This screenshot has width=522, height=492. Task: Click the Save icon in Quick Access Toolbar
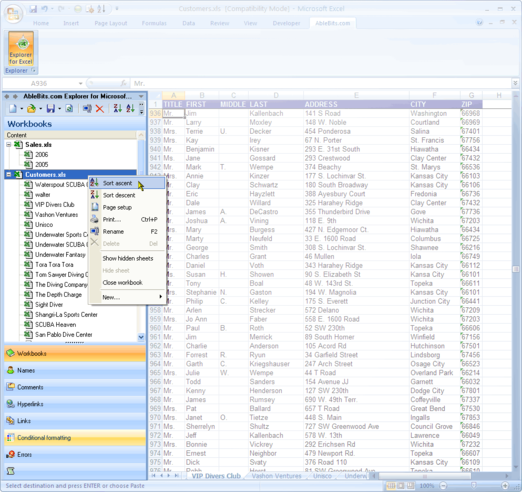[33, 9]
